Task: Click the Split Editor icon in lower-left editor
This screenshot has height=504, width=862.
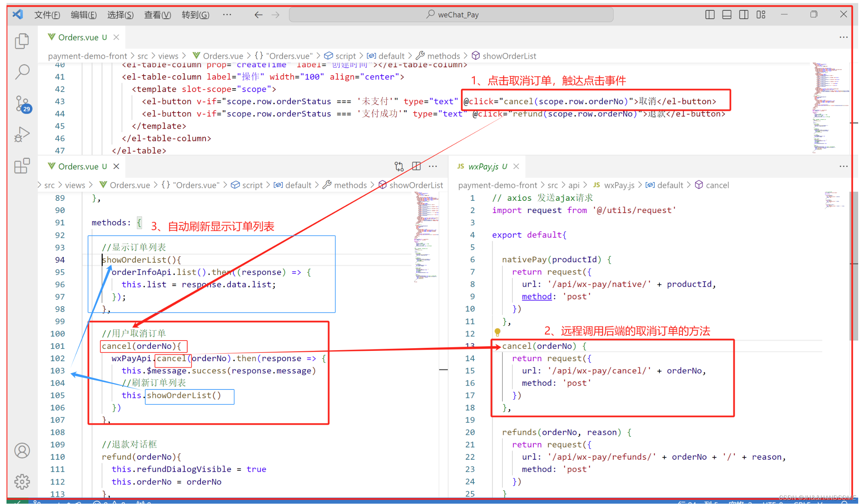Action: coord(416,166)
